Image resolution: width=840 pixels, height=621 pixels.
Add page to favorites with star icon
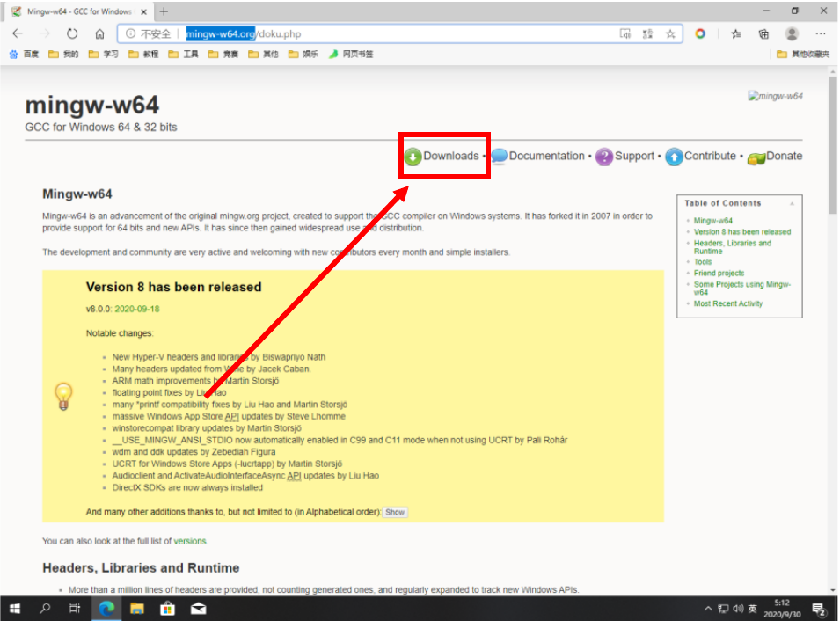pyautogui.click(x=670, y=33)
